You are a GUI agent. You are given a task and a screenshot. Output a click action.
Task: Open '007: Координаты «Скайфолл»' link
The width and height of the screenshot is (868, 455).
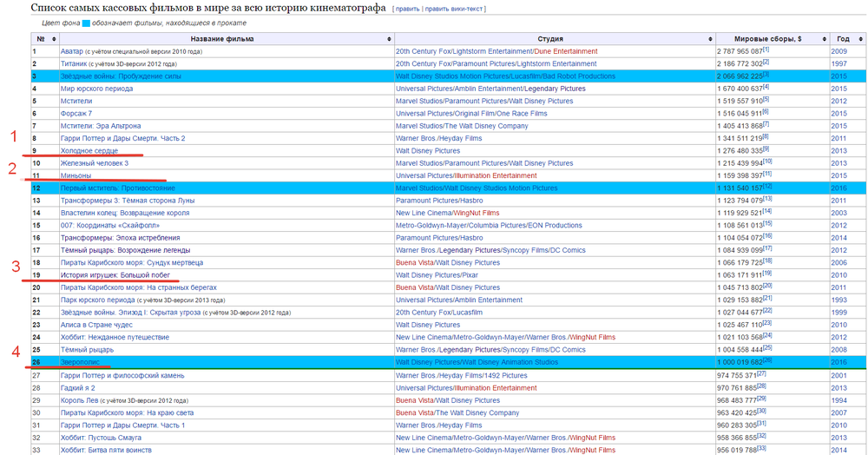pos(110,225)
